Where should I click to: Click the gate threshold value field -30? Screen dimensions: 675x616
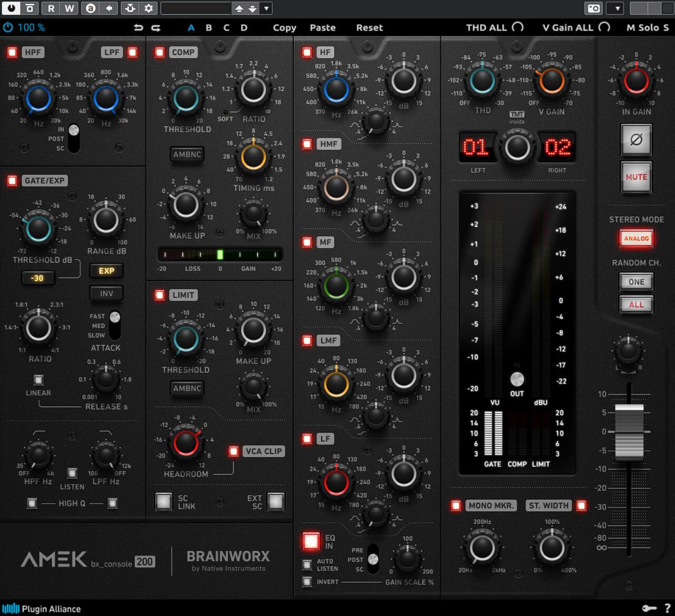click(x=37, y=278)
